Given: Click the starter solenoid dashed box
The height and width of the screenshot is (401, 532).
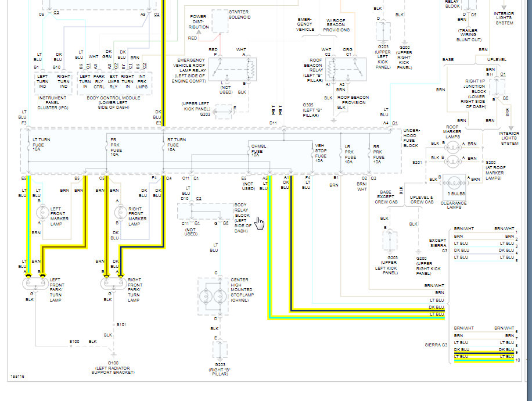Looking at the screenshot, I should (x=220, y=22).
